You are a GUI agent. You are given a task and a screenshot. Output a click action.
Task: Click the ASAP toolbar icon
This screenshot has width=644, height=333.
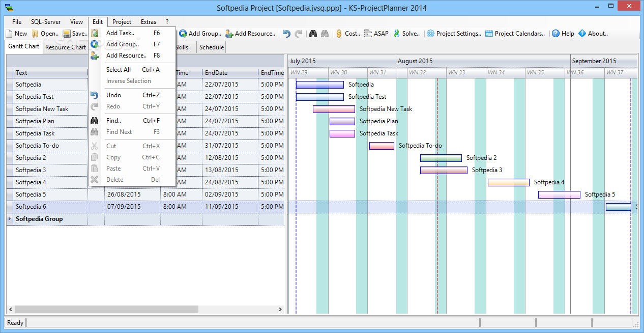(368, 34)
